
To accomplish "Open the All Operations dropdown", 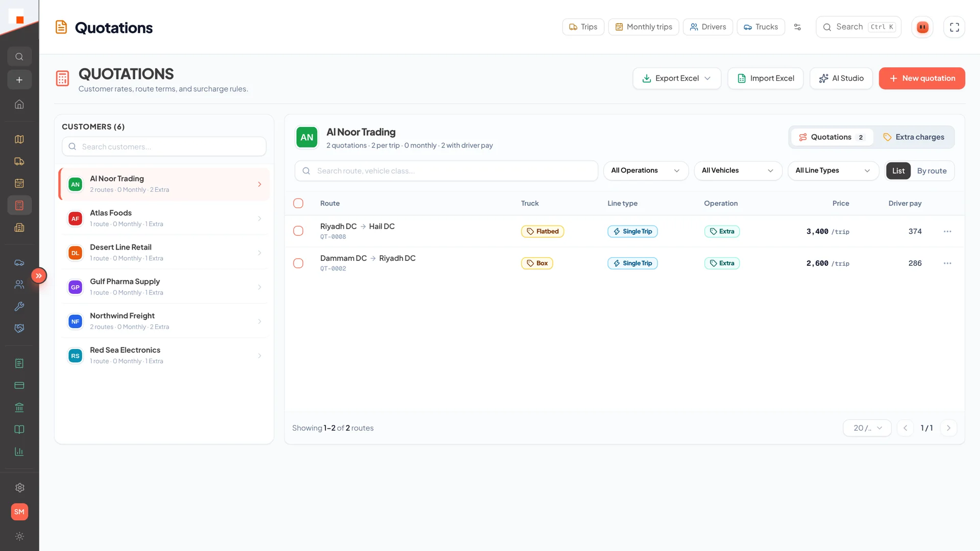I will 646,170.
